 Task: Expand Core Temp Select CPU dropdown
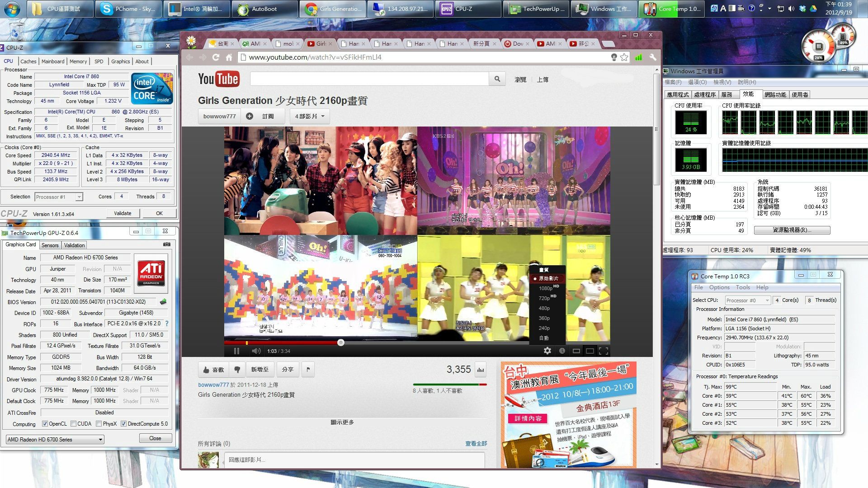[x=747, y=300]
